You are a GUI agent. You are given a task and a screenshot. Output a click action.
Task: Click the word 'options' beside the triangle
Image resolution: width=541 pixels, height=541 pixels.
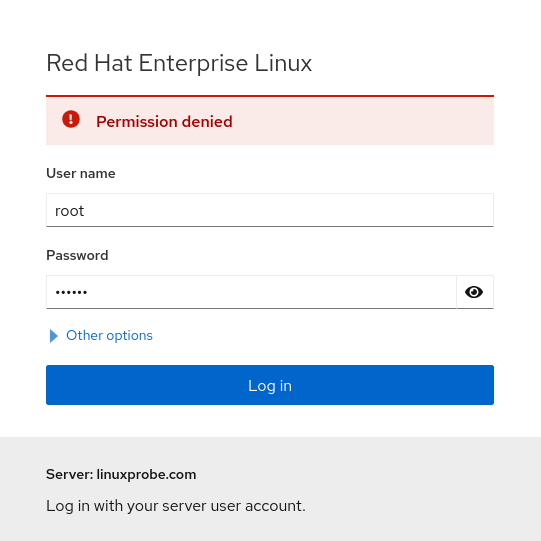(129, 336)
